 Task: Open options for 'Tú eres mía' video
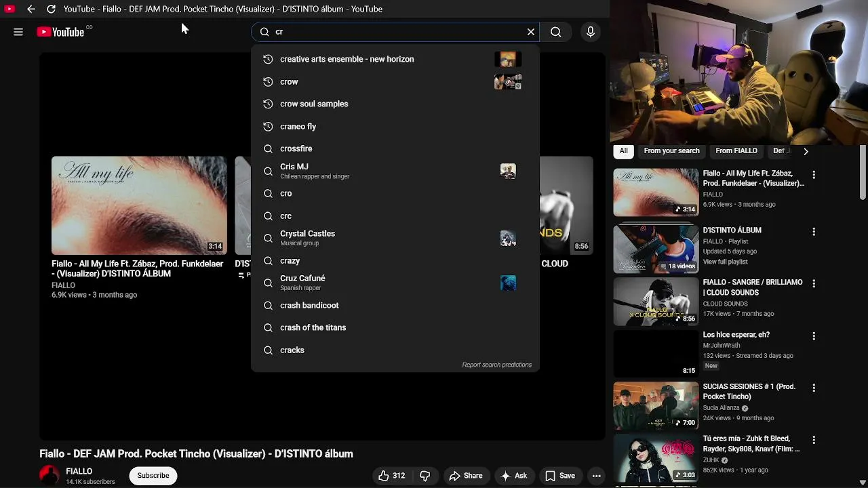click(x=814, y=441)
